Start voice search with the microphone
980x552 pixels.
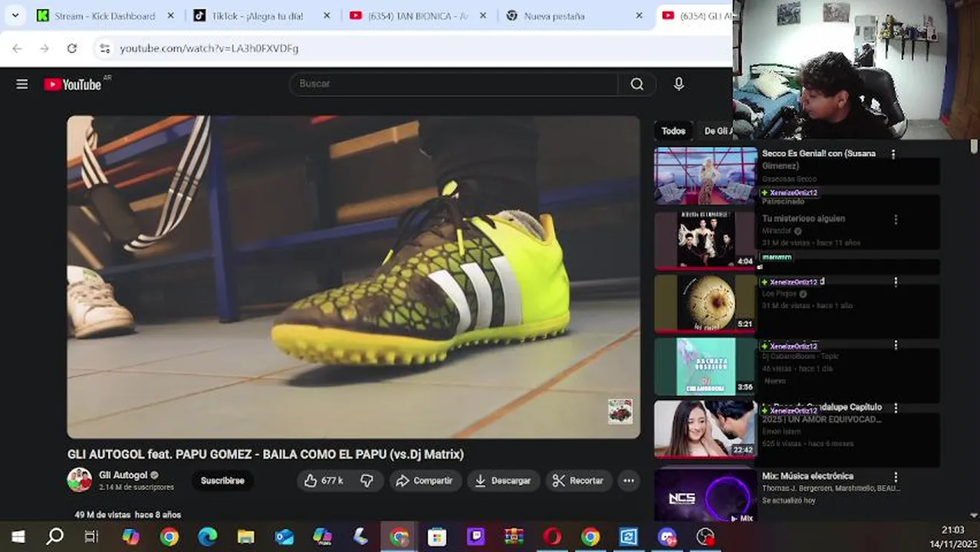pyautogui.click(x=679, y=84)
